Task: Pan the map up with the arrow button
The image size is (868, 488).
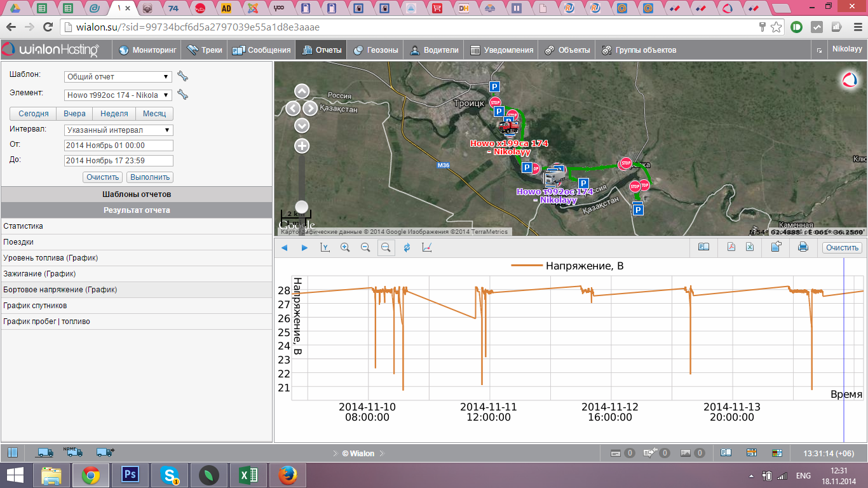Action: [x=302, y=91]
